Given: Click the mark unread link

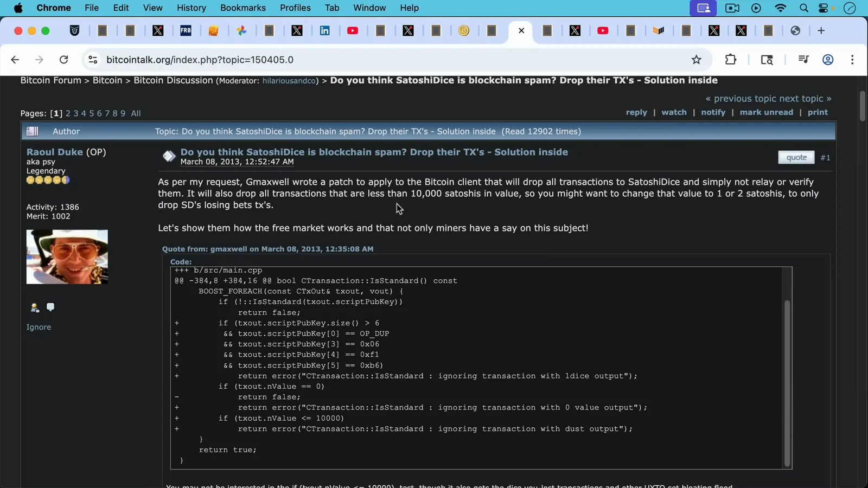Looking at the screenshot, I should tap(766, 112).
